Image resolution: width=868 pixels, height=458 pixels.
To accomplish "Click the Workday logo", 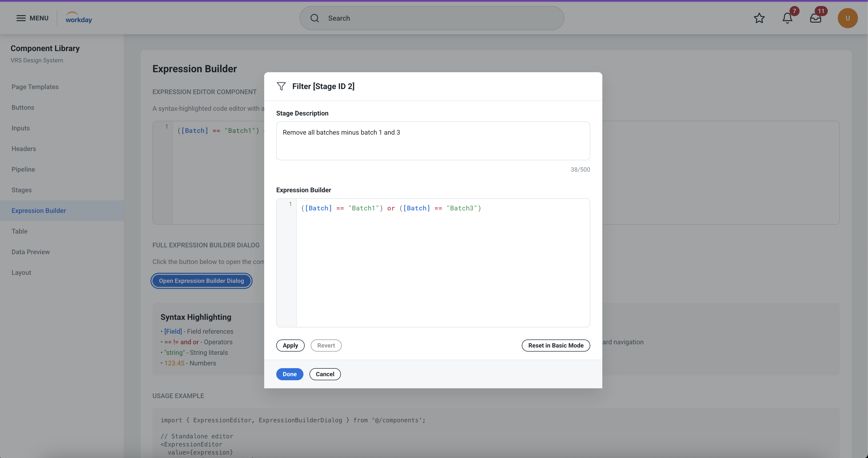I will (78, 18).
